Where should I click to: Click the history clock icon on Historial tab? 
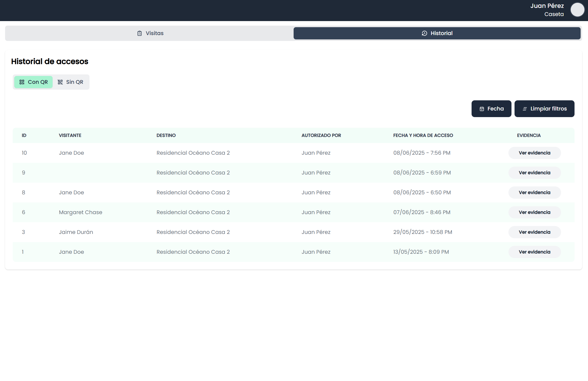424,33
